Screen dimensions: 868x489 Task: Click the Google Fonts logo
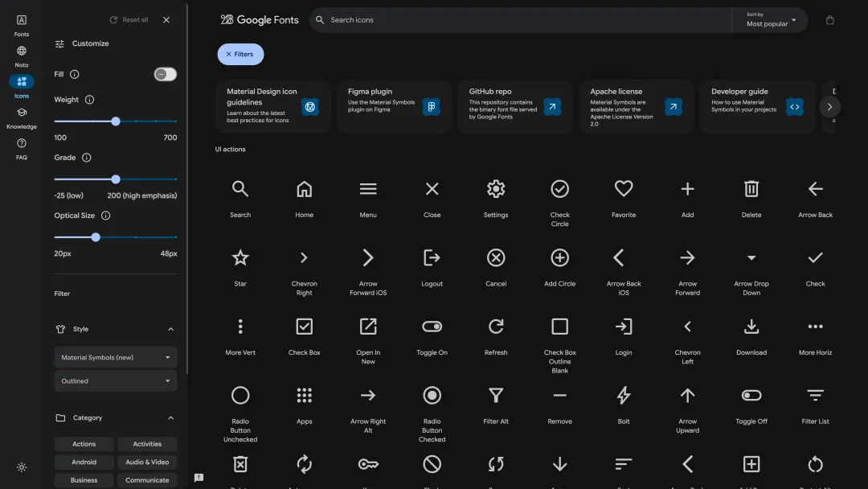[x=260, y=20]
